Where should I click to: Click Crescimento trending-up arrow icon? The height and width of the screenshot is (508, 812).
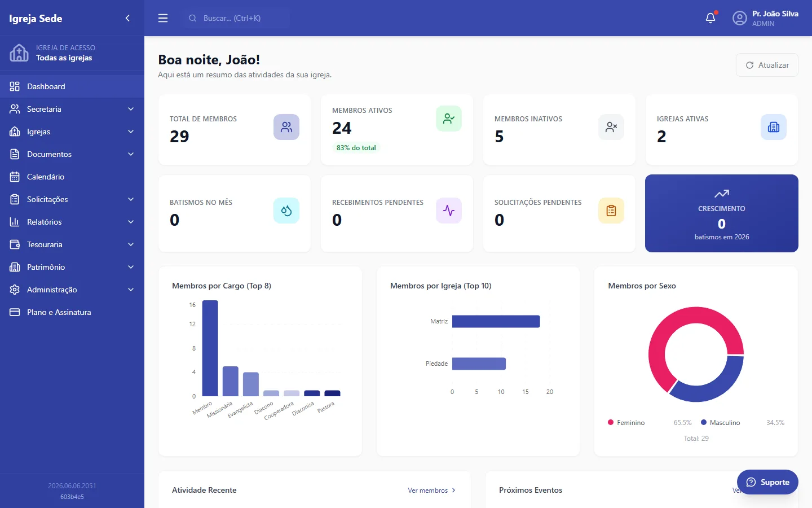point(722,194)
